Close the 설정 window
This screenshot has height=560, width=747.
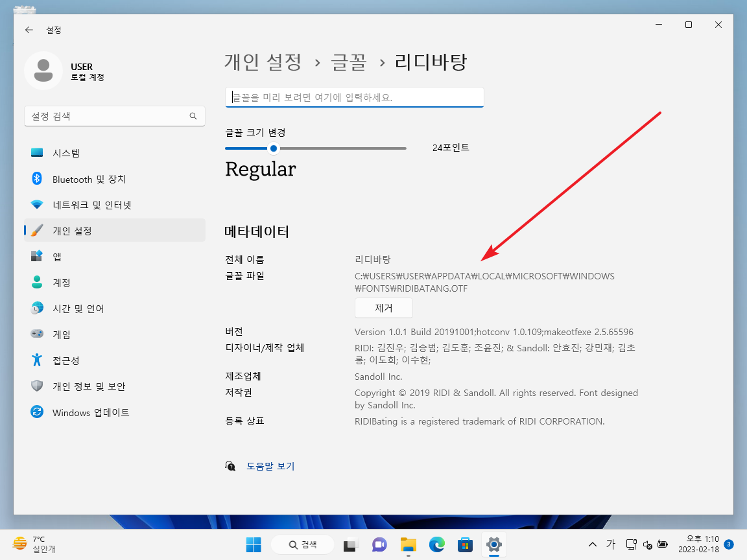(718, 25)
